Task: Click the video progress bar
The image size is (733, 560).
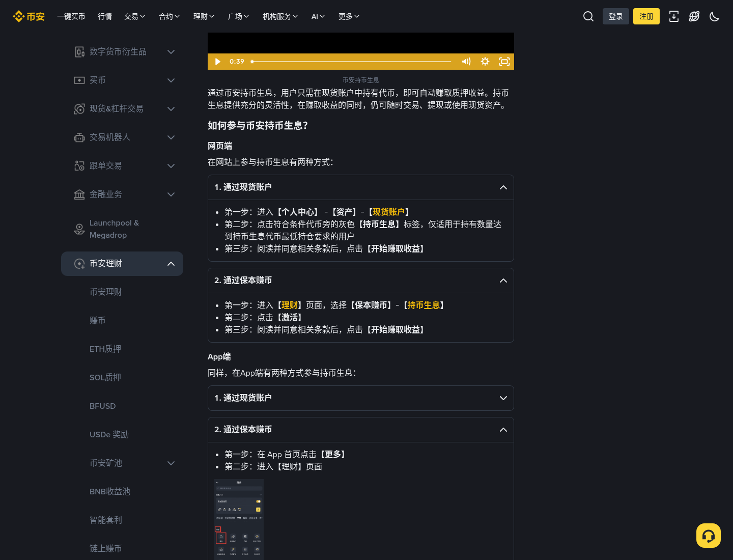Action: tap(351, 62)
